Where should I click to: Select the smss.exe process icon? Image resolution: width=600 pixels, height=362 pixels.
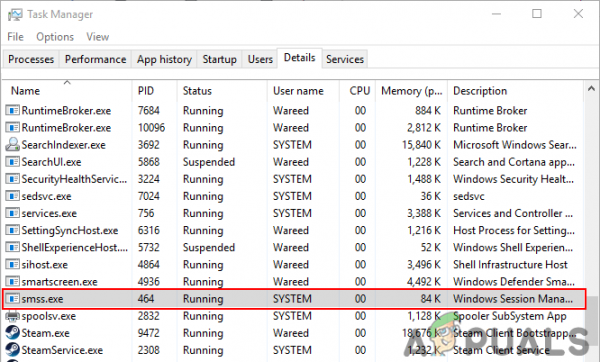[x=12, y=298]
